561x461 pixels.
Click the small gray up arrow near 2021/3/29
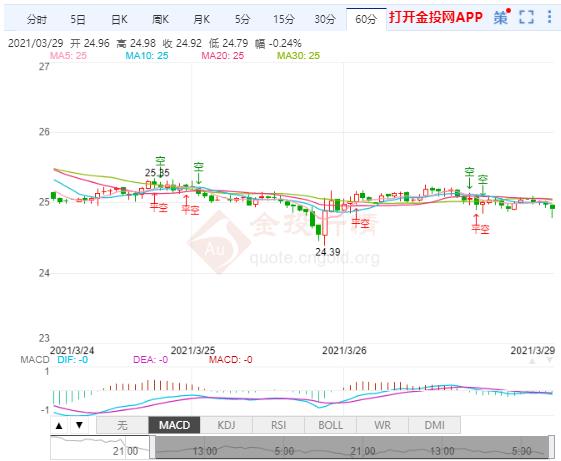(532, 361)
